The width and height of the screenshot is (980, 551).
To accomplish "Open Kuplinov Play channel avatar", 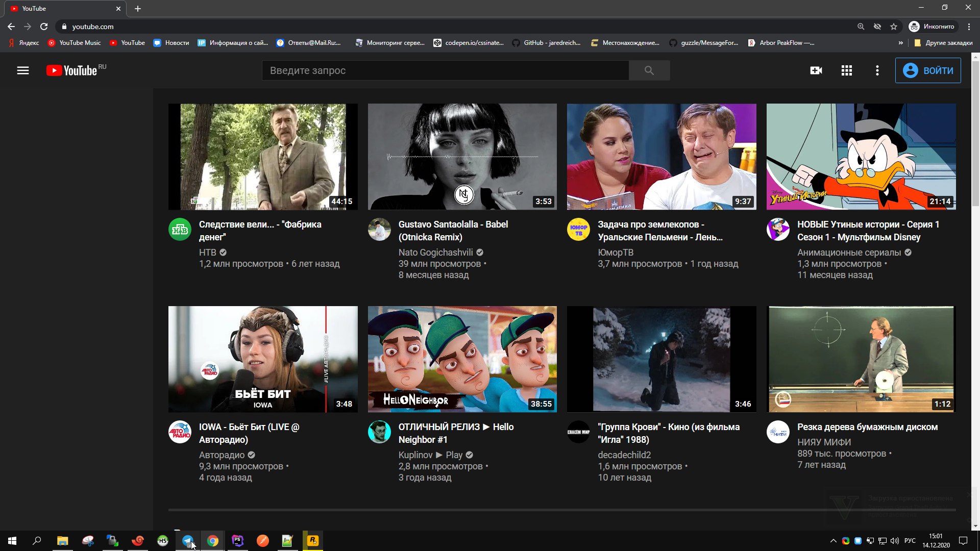I will (379, 432).
